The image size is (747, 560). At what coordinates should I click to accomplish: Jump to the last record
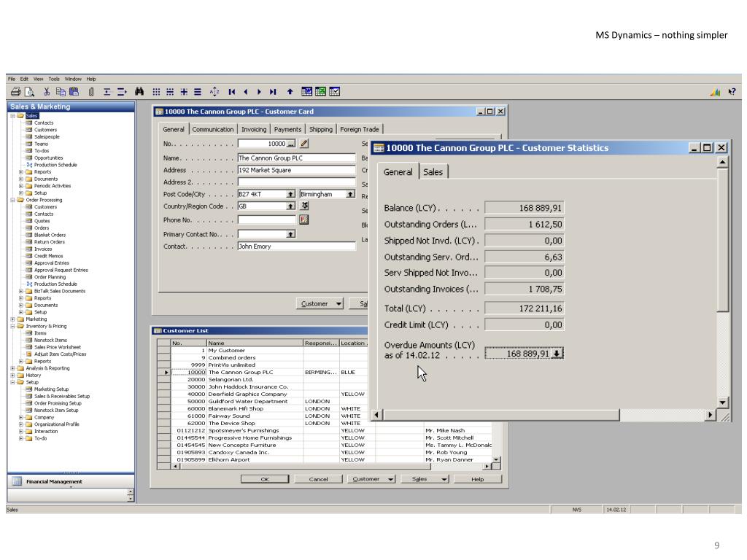(273, 92)
